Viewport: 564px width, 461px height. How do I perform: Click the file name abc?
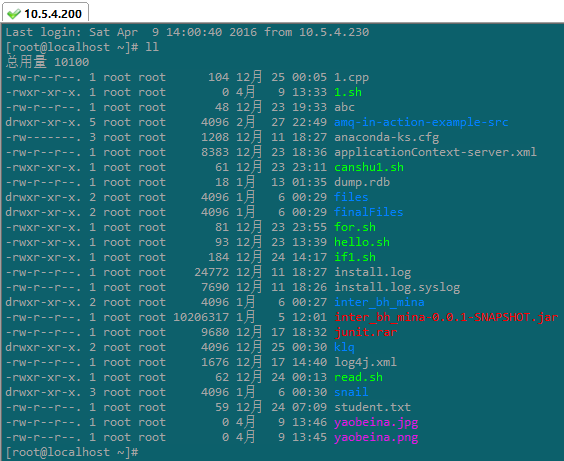tap(344, 107)
